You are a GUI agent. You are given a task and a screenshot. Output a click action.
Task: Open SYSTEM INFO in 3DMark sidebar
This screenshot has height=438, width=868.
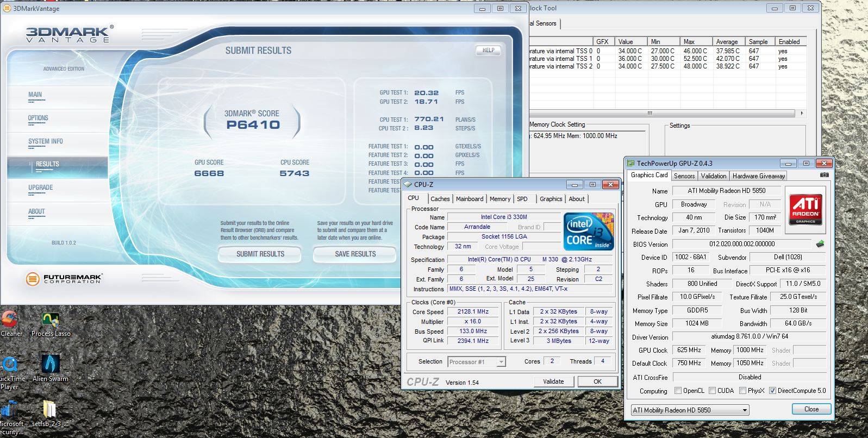coord(46,142)
